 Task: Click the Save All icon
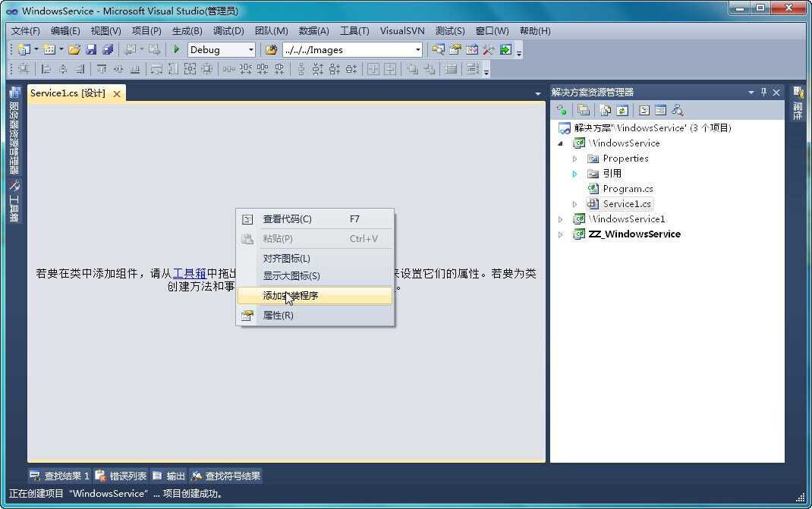[x=108, y=50]
